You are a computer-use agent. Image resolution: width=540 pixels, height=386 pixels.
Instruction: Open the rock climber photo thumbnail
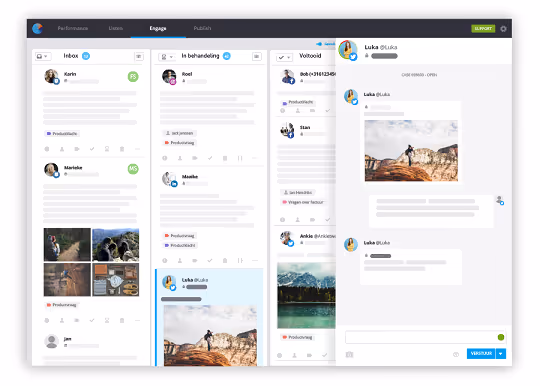(67, 280)
